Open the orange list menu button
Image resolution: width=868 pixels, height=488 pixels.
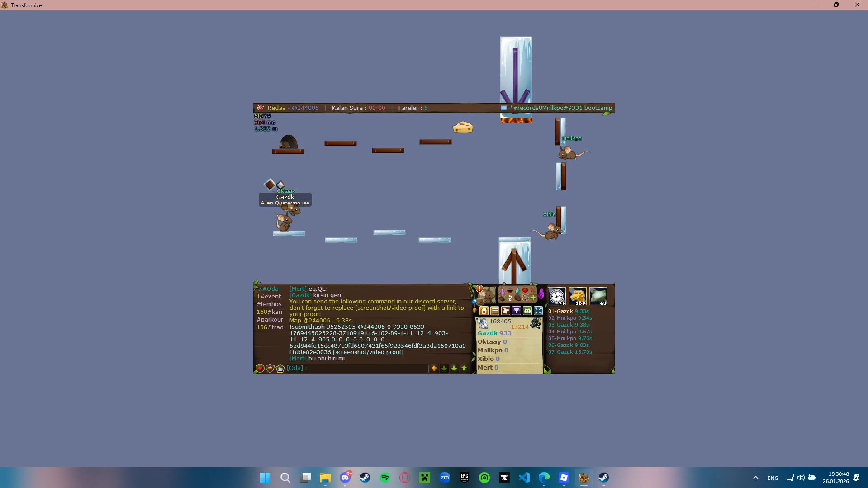495,311
